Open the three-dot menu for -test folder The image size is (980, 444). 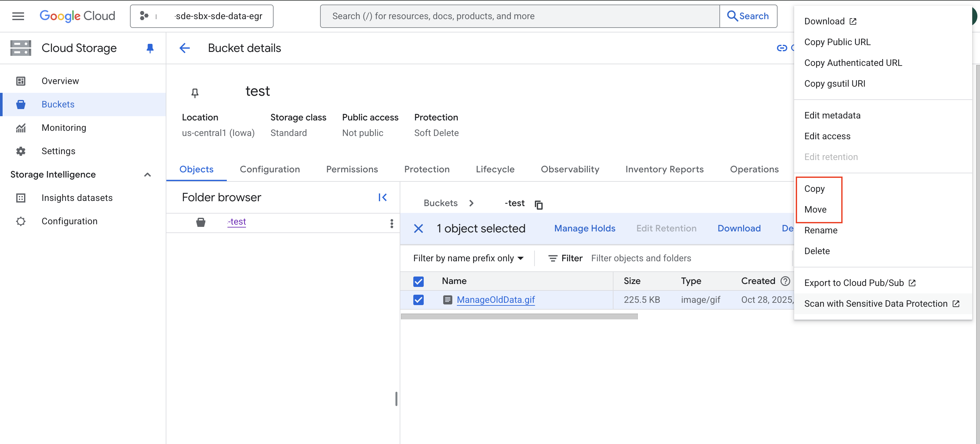(x=392, y=223)
